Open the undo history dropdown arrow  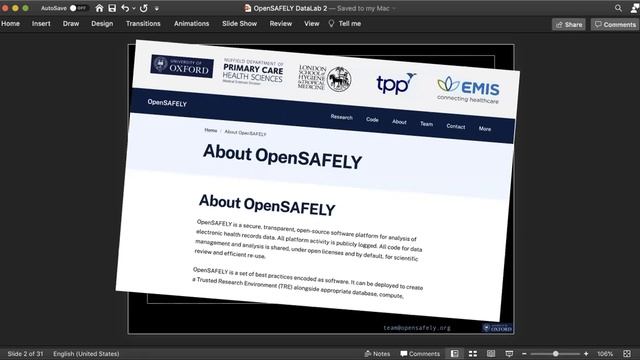pyautogui.click(x=133, y=9)
